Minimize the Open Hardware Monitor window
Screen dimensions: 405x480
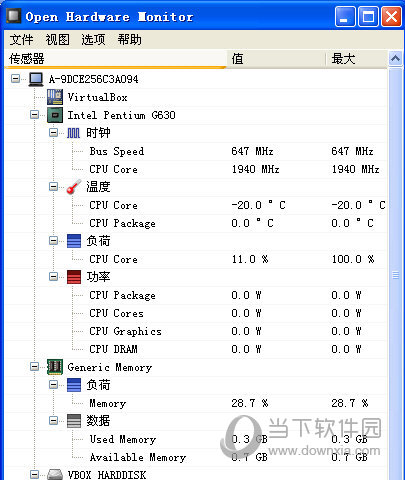345,16
